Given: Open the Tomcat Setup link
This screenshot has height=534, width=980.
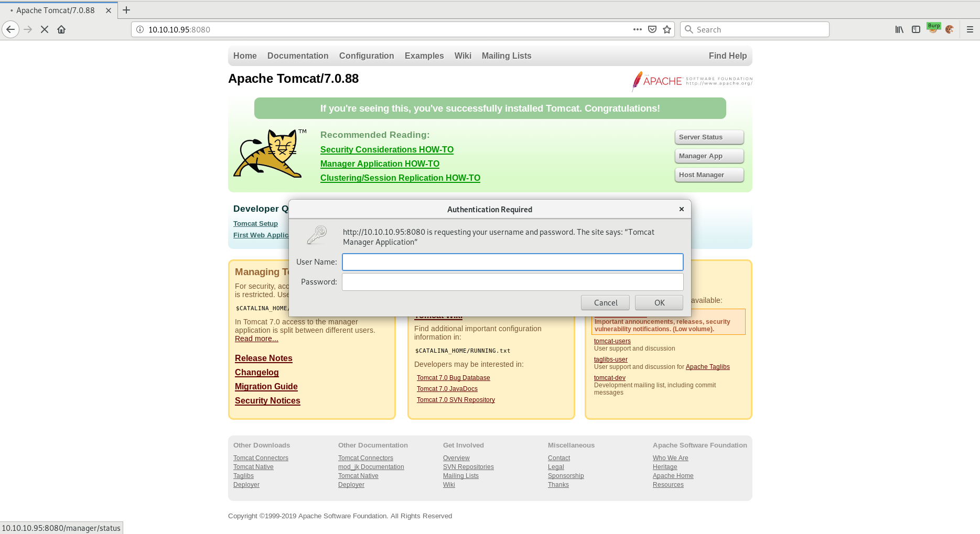Looking at the screenshot, I should [x=255, y=223].
